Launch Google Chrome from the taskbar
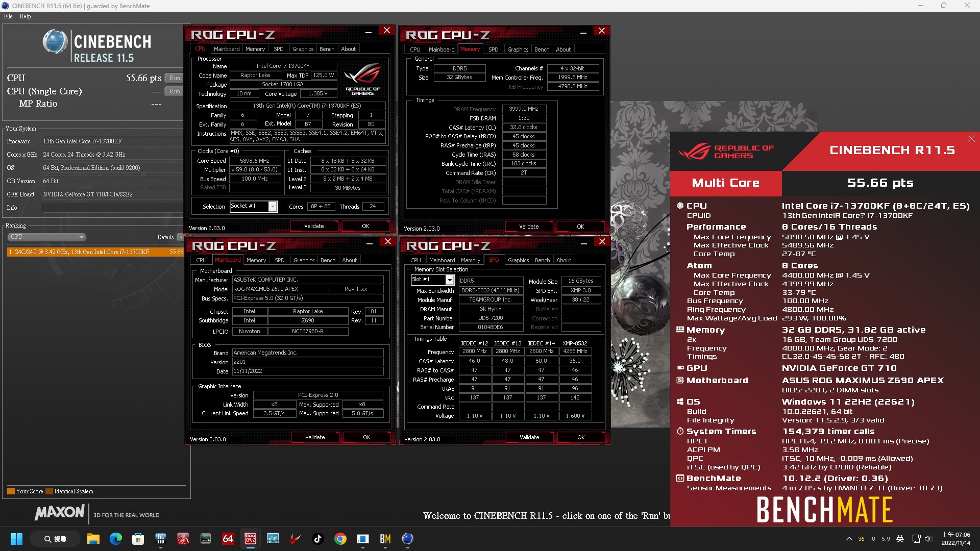This screenshot has width=980, height=551. pos(340,539)
